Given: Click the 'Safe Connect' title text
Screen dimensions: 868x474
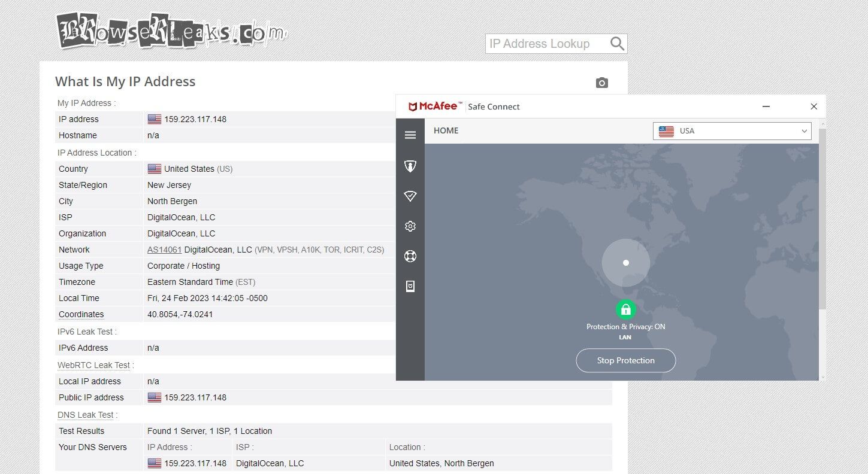Looking at the screenshot, I should coord(494,107).
